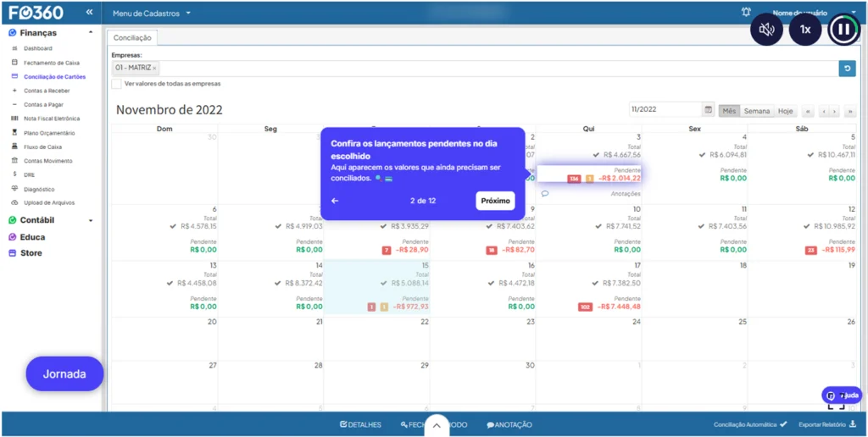Open Fechamento de Caixa in sidebar
This screenshot has width=868, height=437.
(x=52, y=63)
